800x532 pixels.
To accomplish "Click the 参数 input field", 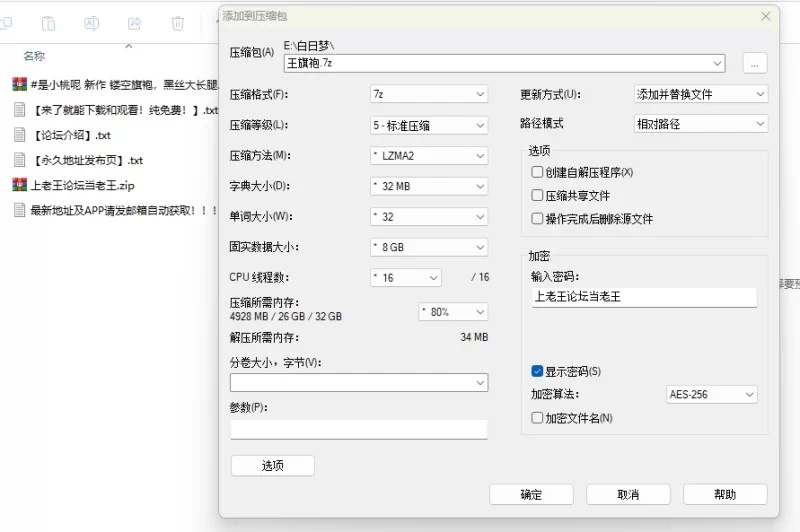I will tap(359, 429).
